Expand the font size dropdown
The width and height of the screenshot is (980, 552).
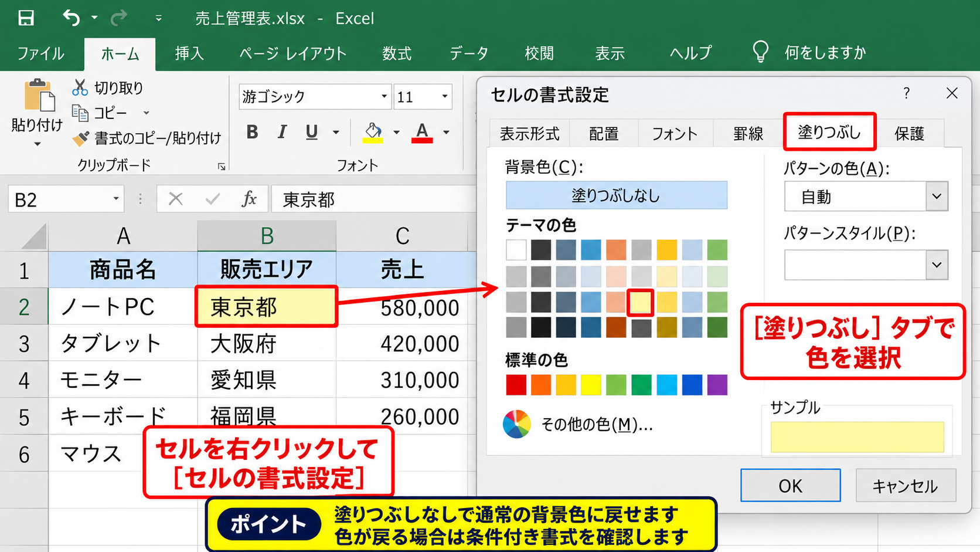[x=444, y=96]
